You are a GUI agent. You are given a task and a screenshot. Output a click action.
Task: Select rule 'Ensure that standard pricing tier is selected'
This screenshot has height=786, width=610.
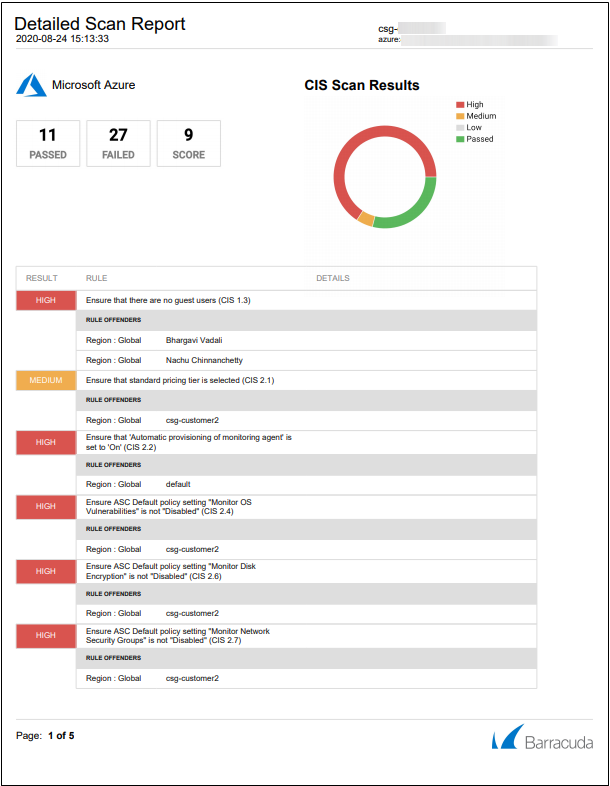click(180, 380)
